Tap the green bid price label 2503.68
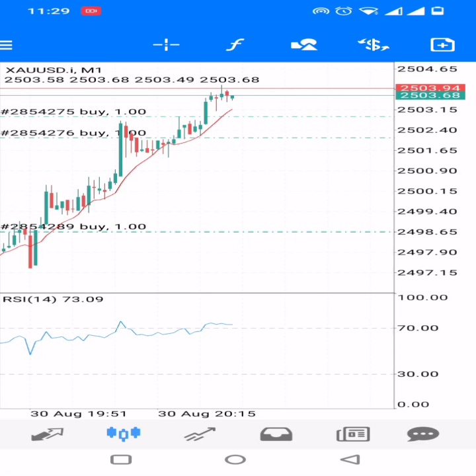This screenshot has height=476, width=476. click(x=430, y=95)
